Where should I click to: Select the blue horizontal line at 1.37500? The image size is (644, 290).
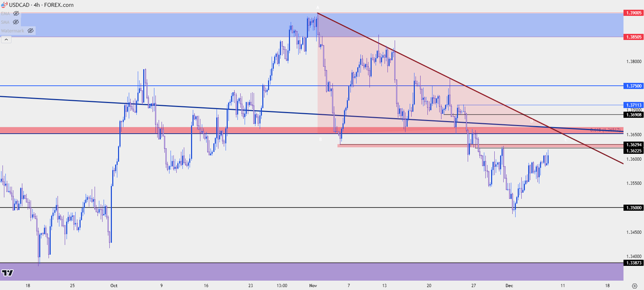[312, 86]
